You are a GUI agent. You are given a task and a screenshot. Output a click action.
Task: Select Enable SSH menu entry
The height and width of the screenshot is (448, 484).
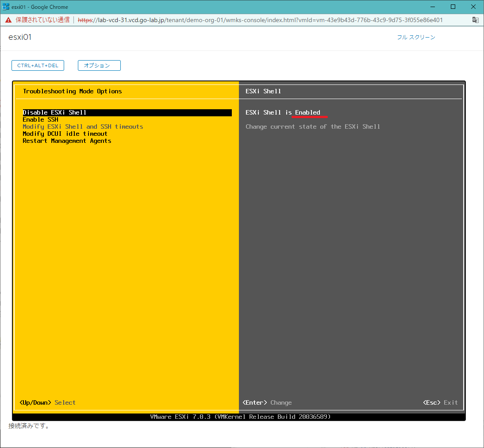coord(40,120)
